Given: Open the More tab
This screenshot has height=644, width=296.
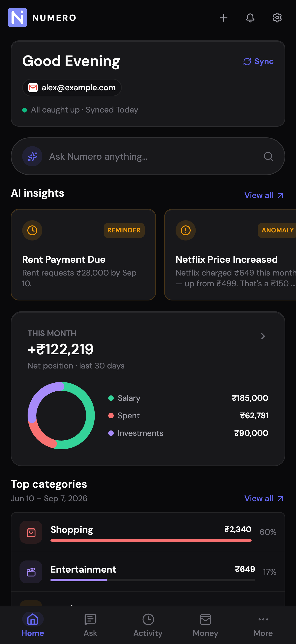Looking at the screenshot, I should pyautogui.click(x=263, y=624).
